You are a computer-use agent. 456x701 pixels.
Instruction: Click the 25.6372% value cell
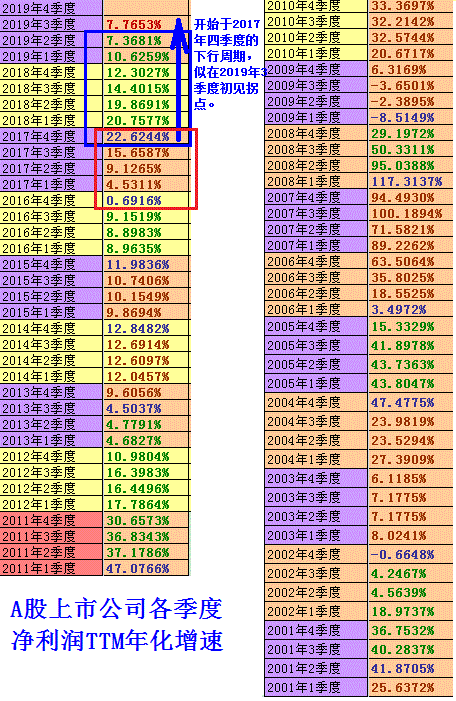click(x=411, y=687)
